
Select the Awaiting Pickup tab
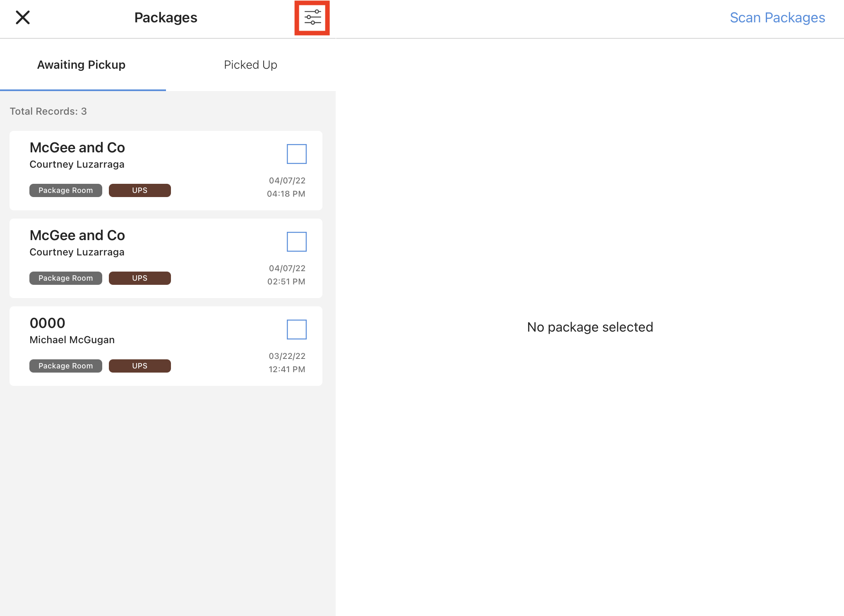[x=82, y=65]
